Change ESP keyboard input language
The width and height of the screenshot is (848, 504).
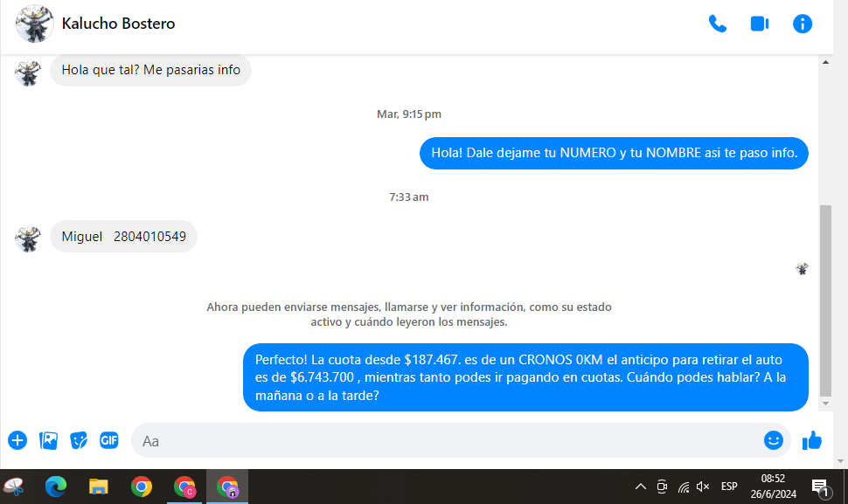click(729, 487)
